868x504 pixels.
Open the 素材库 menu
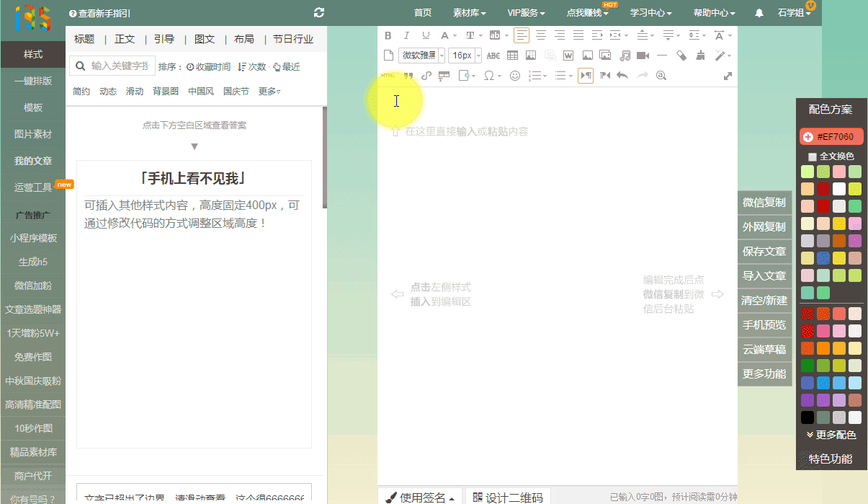pyautogui.click(x=469, y=13)
